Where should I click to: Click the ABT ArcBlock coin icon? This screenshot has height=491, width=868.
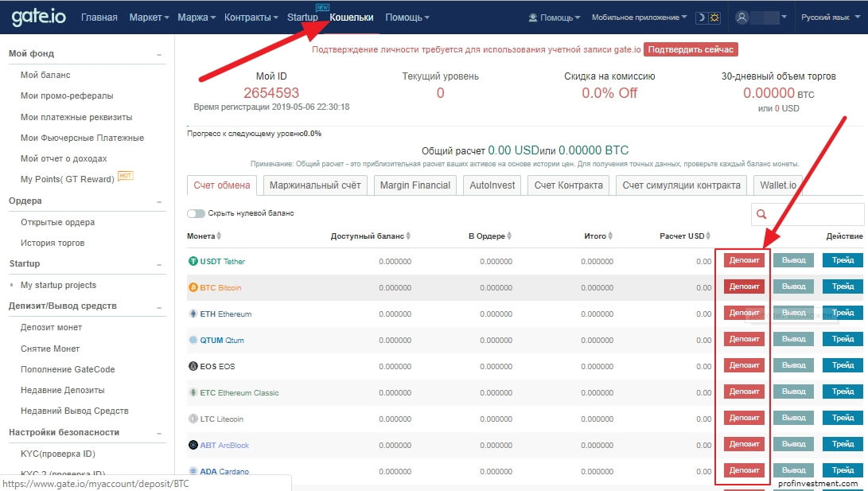pos(193,445)
